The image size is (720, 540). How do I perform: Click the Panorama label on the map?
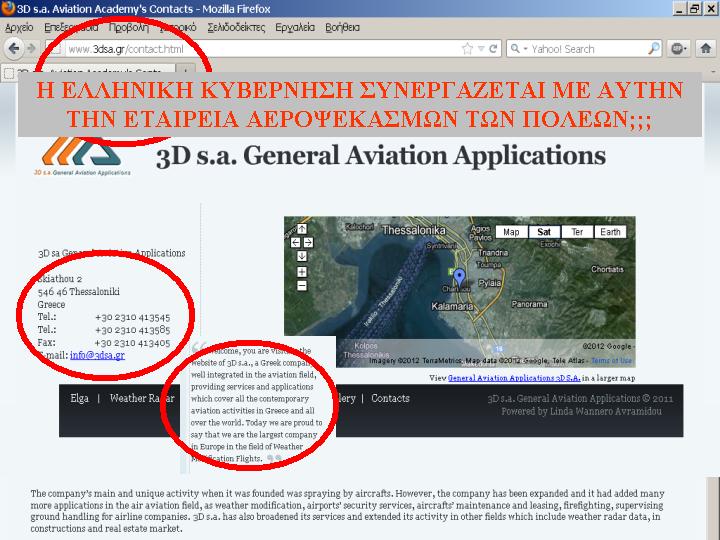pos(529,304)
